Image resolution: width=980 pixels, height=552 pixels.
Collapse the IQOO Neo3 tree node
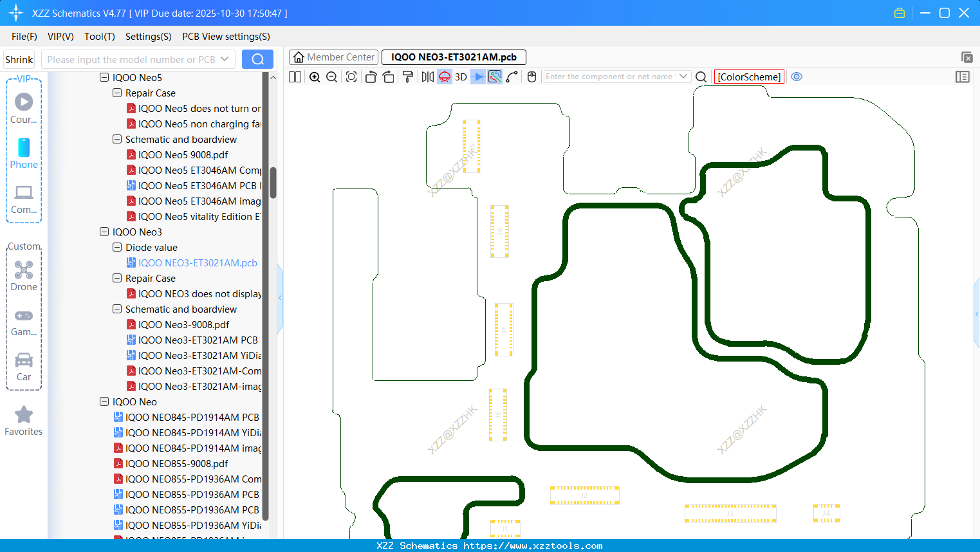tap(104, 232)
